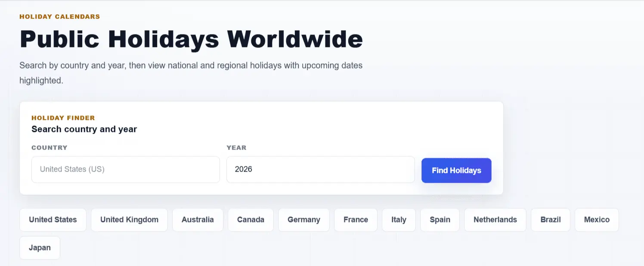This screenshot has height=266, width=644.
Task: Choose the Netherlands country button
Action: click(x=495, y=220)
